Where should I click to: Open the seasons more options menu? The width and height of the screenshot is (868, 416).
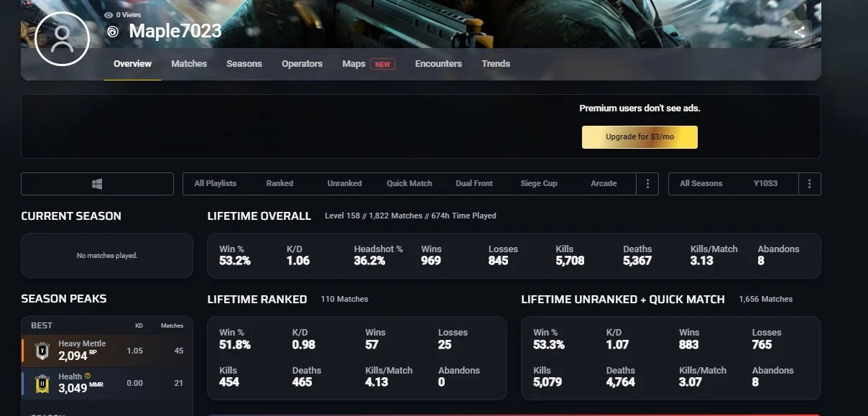(809, 184)
